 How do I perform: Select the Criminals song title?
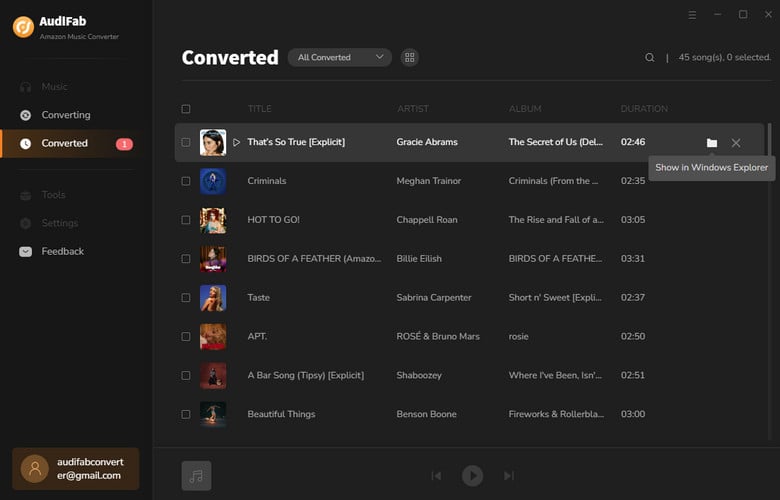click(x=267, y=181)
